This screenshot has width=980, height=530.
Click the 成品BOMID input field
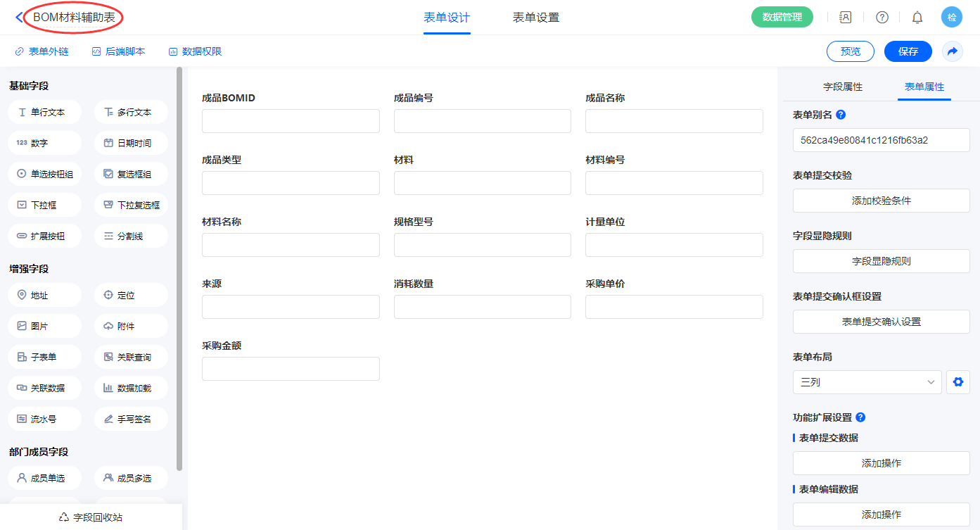291,121
